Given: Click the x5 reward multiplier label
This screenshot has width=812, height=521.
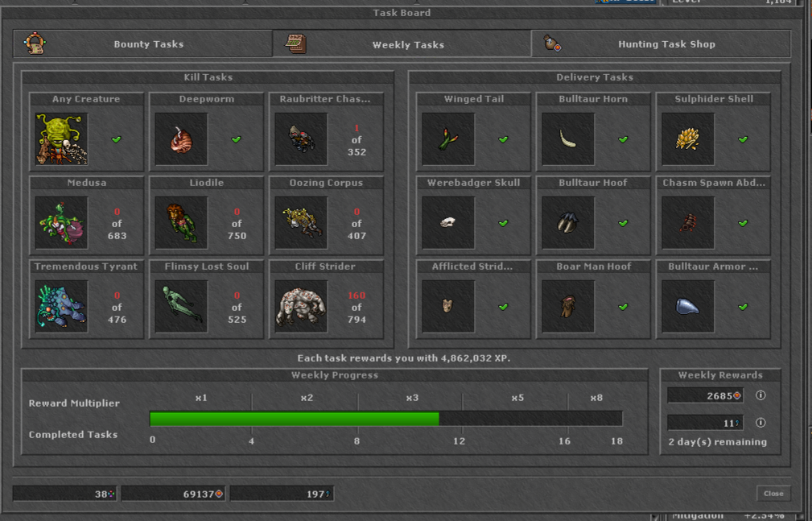Looking at the screenshot, I should pos(517,398).
